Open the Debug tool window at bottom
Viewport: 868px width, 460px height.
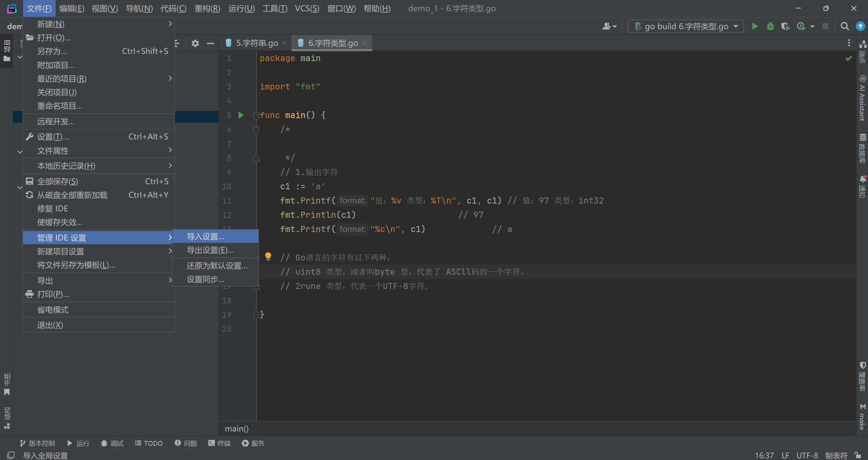click(112, 443)
